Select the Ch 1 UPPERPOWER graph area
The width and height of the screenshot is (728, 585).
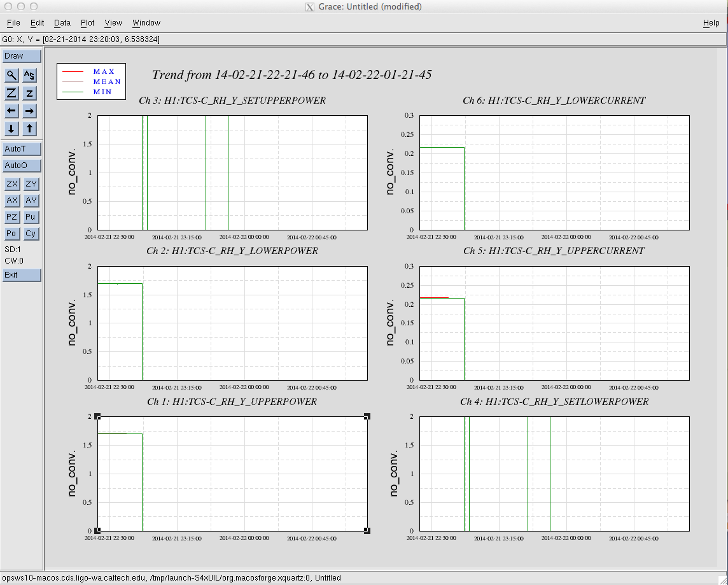tap(233, 474)
